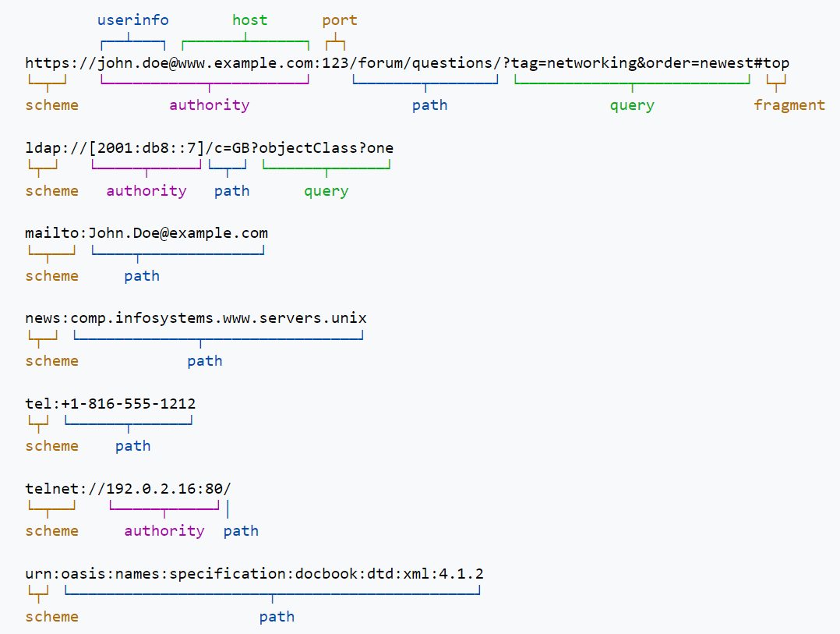Click the tel:+1-816-555-1212 text
The width and height of the screenshot is (840, 634).
pos(111,403)
